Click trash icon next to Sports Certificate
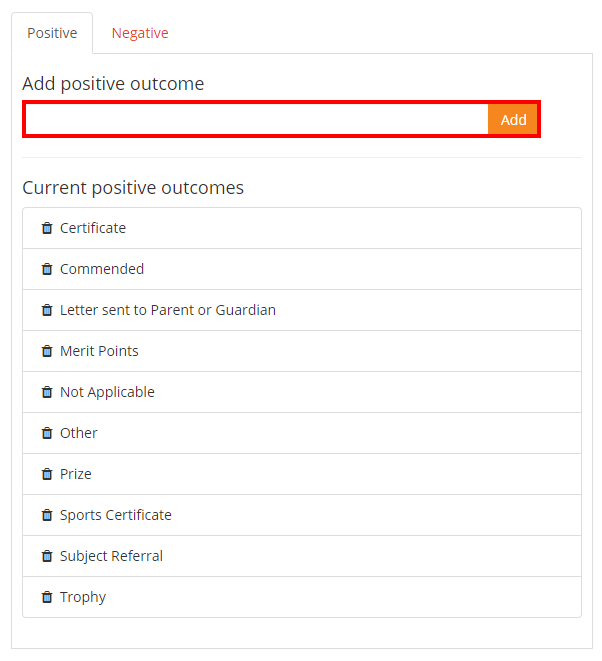 [46, 515]
